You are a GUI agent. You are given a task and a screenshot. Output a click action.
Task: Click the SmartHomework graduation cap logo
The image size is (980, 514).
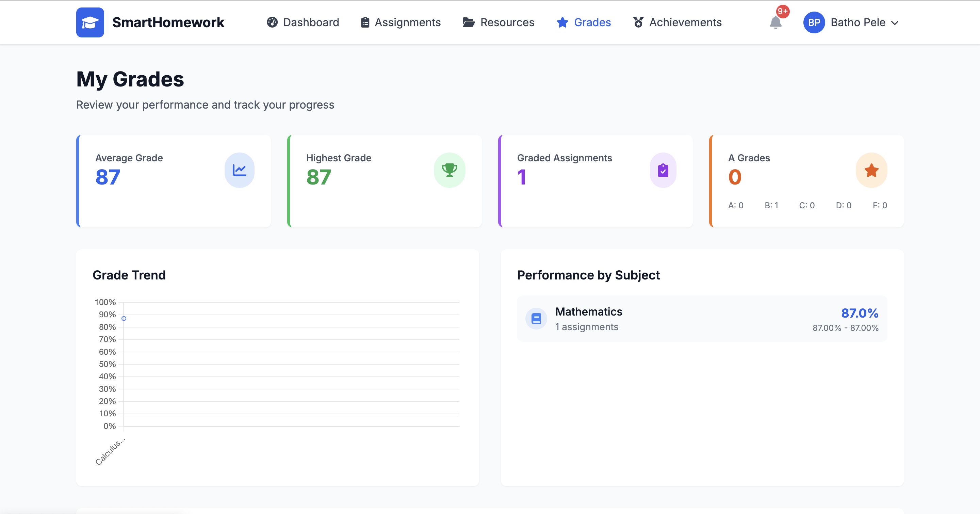(x=90, y=22)
